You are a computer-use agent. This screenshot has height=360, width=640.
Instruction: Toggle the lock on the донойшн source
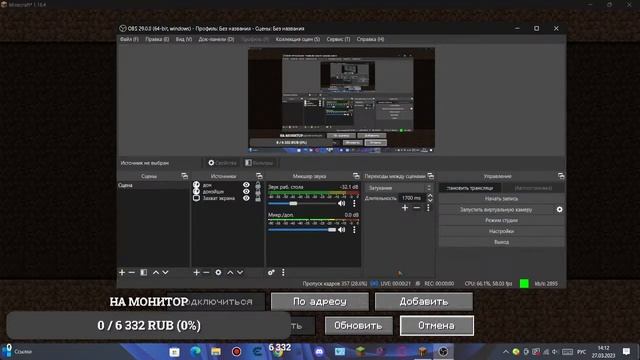pos(258,191)
